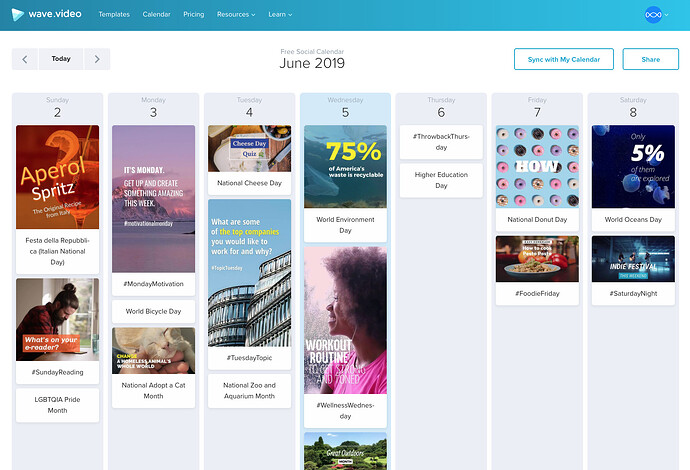
Task: Click the Share button
Action: pos(650,59)
